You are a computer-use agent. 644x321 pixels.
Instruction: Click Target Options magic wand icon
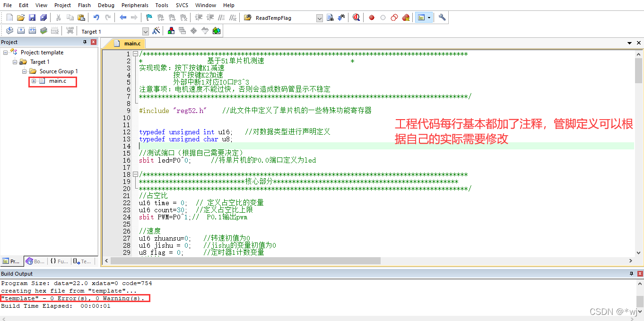point(157,31)
